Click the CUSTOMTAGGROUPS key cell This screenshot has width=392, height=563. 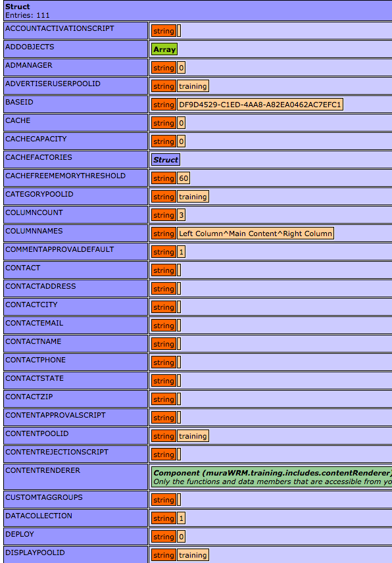click(76, 499)
